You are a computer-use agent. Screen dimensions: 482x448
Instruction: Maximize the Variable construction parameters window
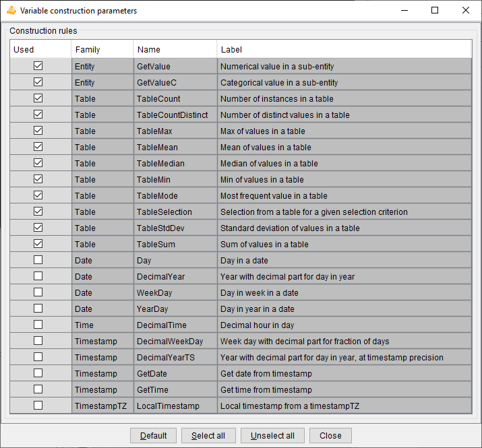[x=435, y=11]
